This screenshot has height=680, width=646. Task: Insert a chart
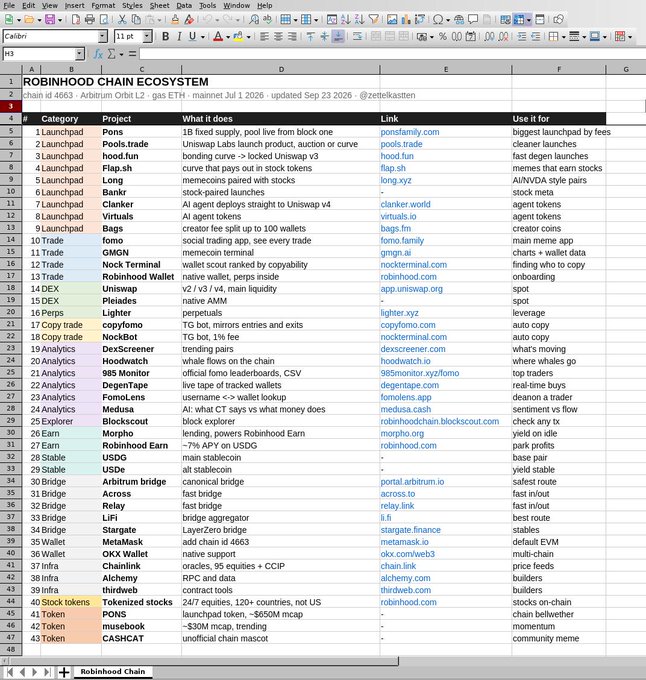406,20
